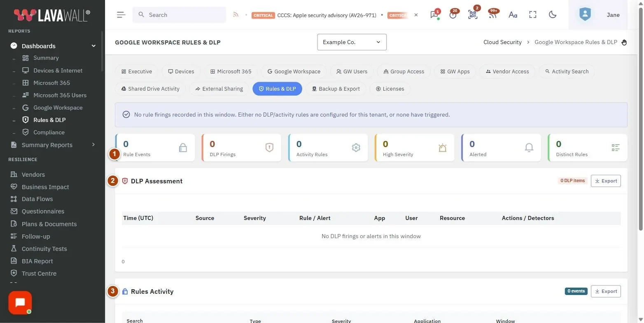Switch to the Vendor Access tab

[507, 71]
